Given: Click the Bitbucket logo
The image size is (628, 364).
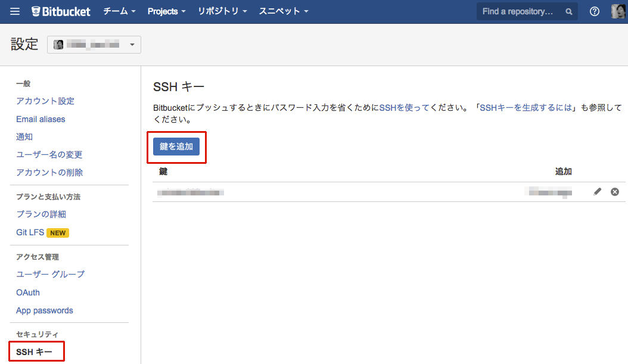Looking at the screenshot, I should coord(61,11).
